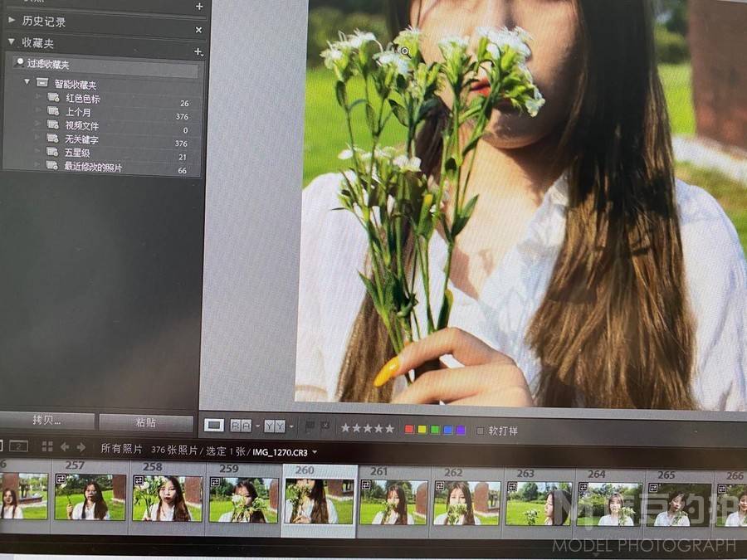Click the YY before/after view icon

pyautogui.click(x=275, y=426)
